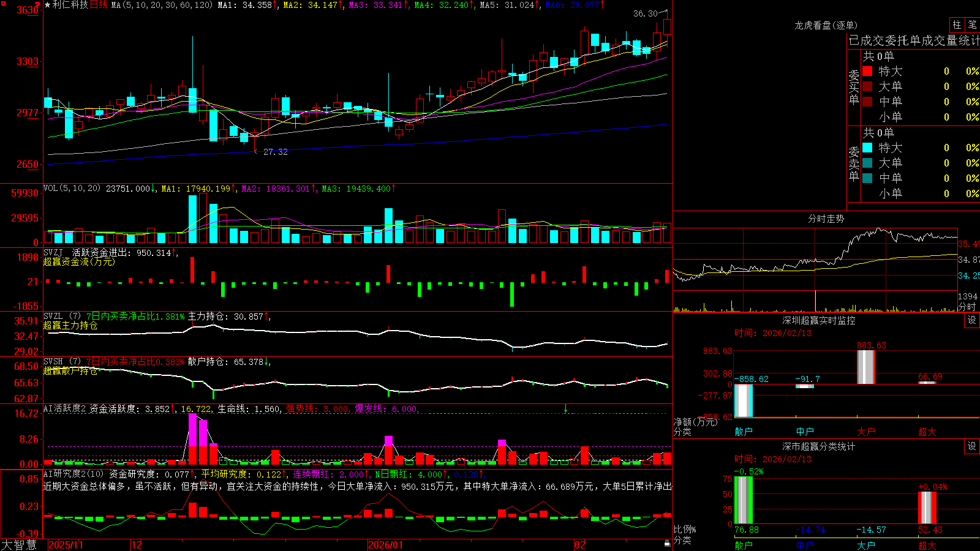
Task: Click the MA1: 34.358 value
Action: click(x=246, y=5)
